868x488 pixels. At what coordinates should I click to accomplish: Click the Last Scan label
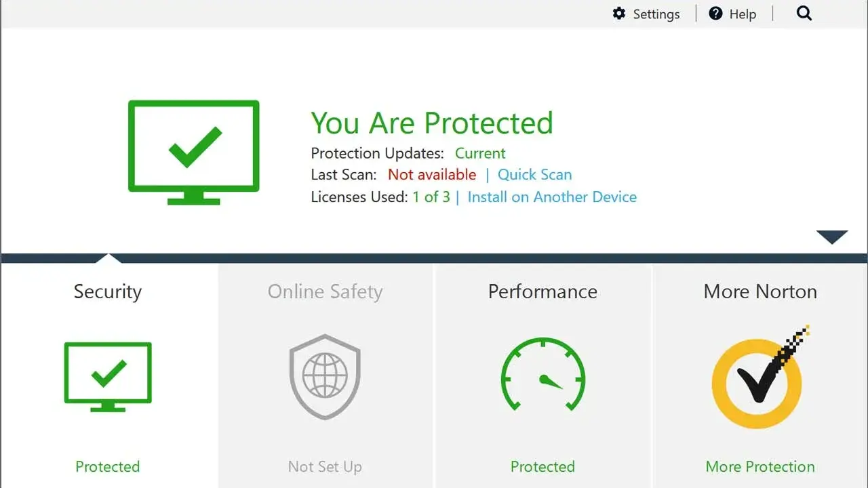[343, 175]
